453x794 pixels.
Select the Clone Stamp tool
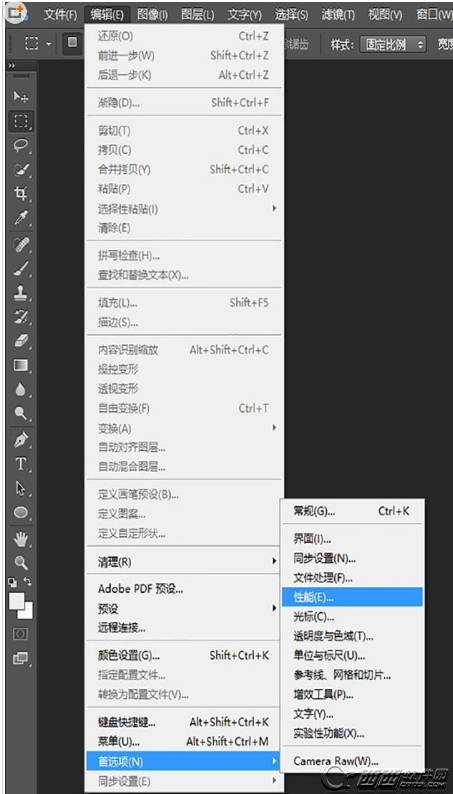(21, 293)
